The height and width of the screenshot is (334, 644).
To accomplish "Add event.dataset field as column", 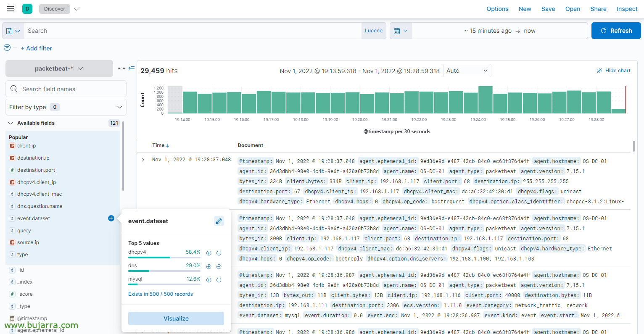I will coord(111,218).
